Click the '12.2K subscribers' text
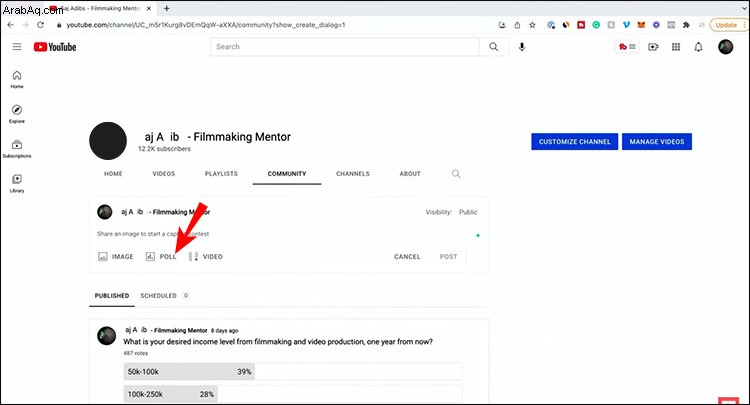Screen dimensions: 750x405 tap(164, 149)
